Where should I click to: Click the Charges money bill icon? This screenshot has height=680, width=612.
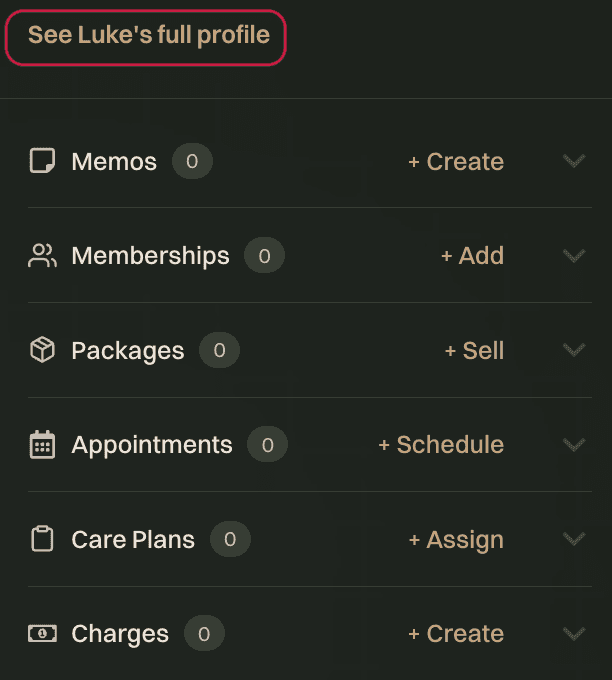tap(42, 634)
